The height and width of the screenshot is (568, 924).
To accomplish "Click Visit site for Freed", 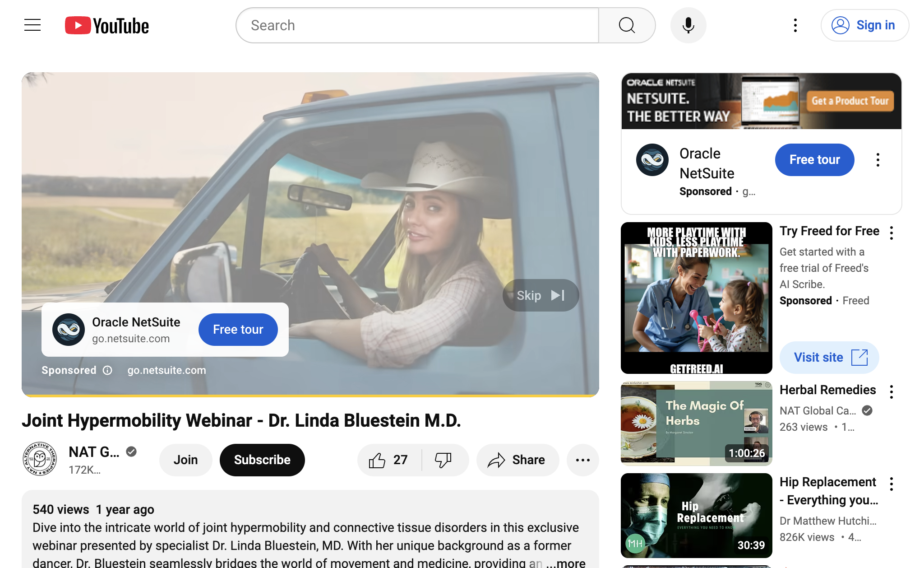I will (829, 358).
